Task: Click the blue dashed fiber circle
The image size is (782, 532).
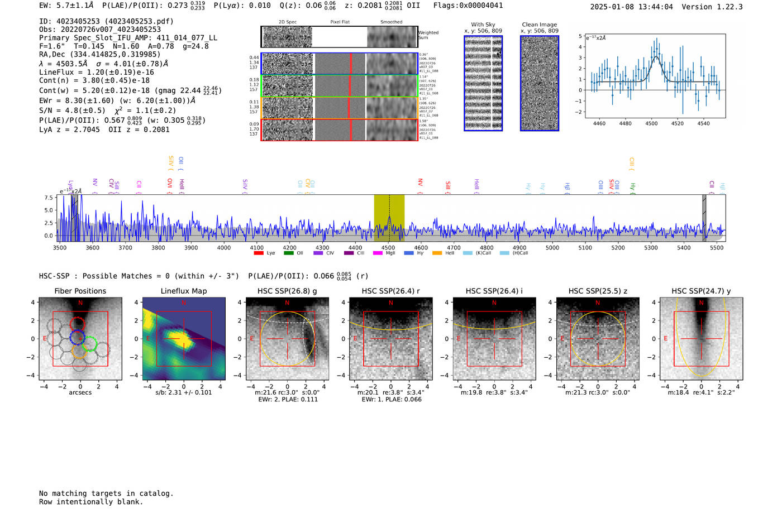Action: coord(77,337)
